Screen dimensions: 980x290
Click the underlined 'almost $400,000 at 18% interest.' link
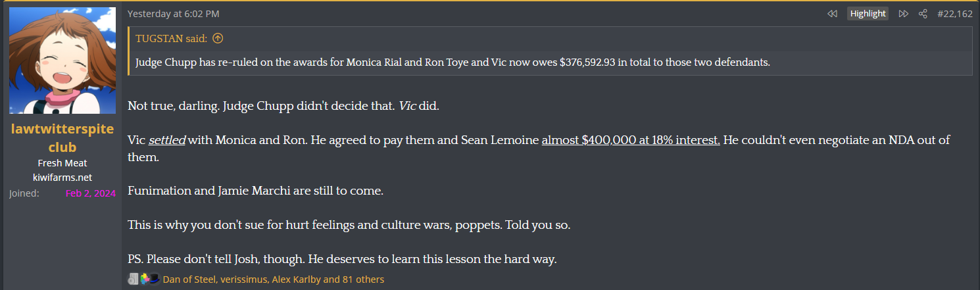(630, 141)
